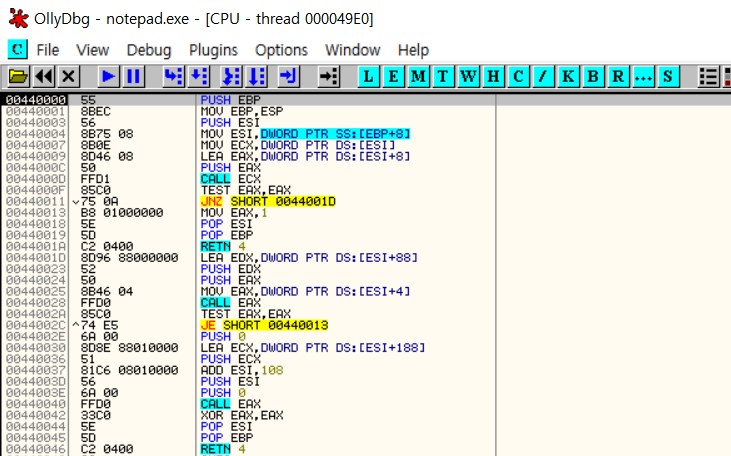Open Handles window with H button
The height and width of the screenshot is (456, 731).
(493, 76)
